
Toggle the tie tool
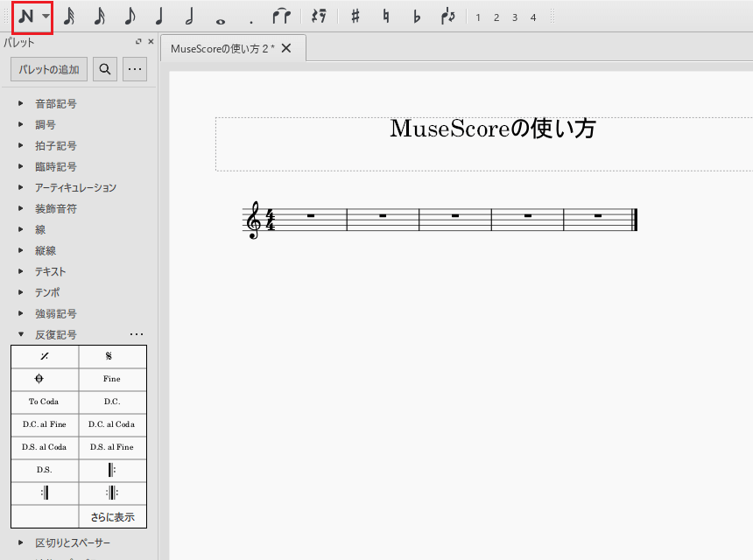(281, 17)
